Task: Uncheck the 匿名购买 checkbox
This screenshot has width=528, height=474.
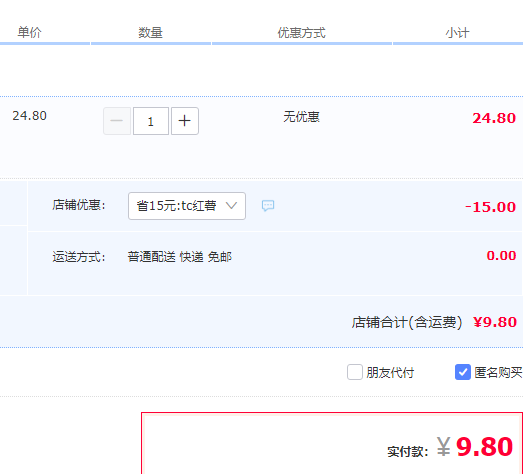Action: pos(463,372)
